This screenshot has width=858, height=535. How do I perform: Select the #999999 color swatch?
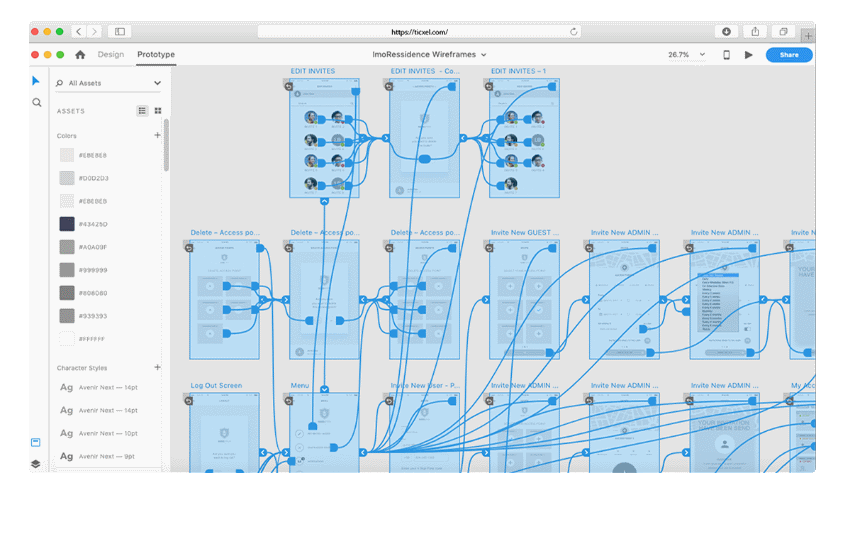tap(67, 270)
